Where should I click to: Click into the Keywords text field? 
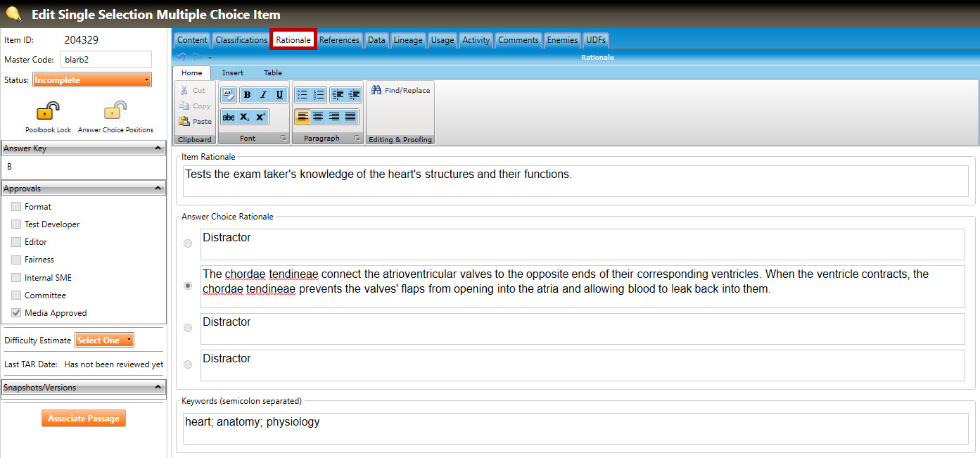click(x=576, y=428)
